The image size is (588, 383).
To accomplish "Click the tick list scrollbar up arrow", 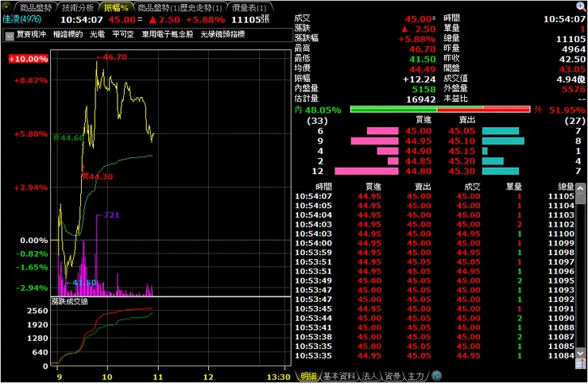I will [581, 188].
